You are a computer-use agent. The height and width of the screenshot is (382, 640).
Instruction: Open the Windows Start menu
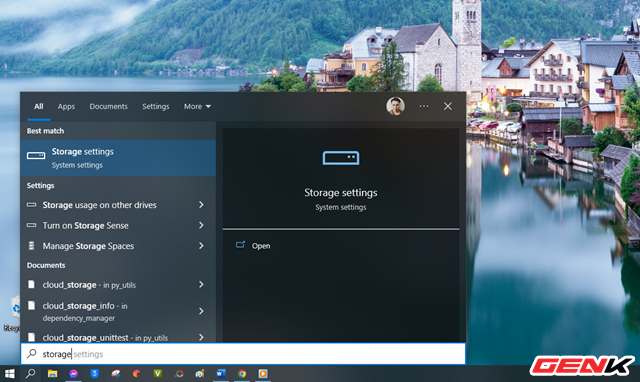(9, 373)
